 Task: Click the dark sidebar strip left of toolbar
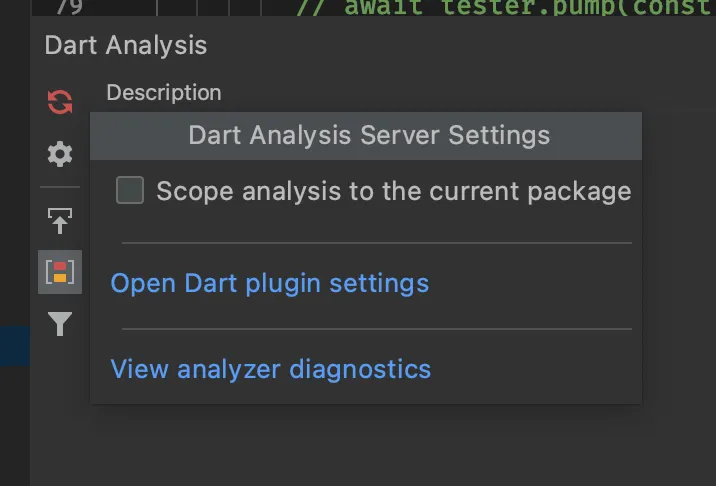point(14,200)
